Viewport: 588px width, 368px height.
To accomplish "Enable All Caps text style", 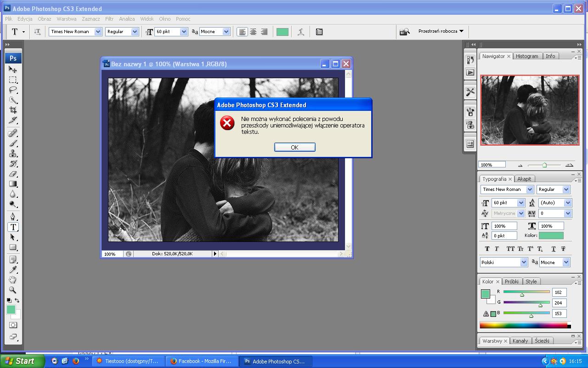I will click(510, 249).
